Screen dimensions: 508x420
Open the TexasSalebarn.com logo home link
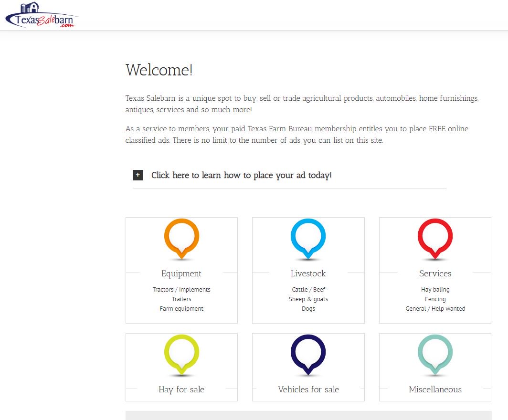click(42, 15)
